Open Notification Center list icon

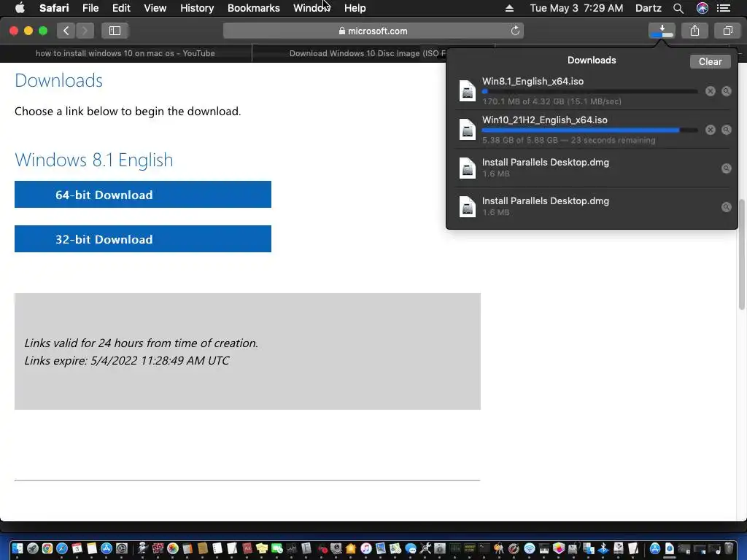[724, 8]
